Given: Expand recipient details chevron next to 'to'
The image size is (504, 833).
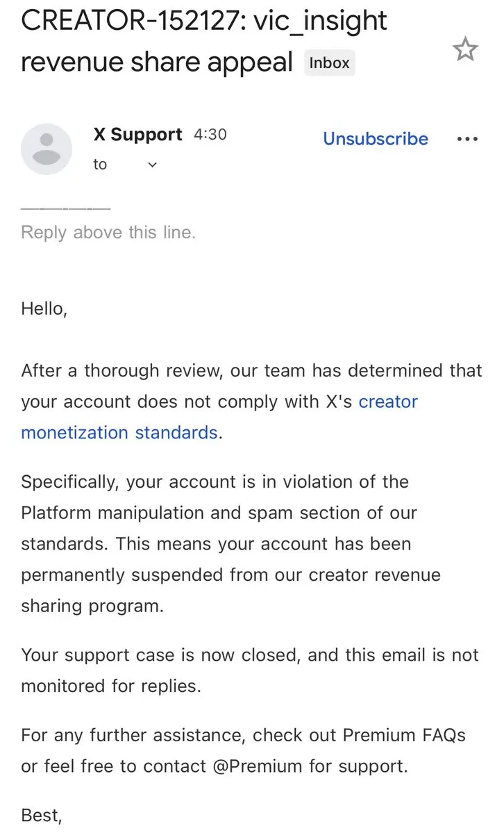Looking at the screenshot, I should pos(152,165).
